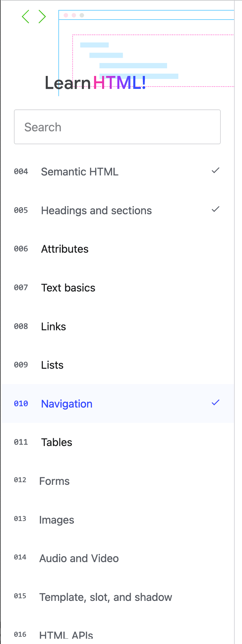Click the green back chevron icon
242x644 pixels.
click(26, 16)
